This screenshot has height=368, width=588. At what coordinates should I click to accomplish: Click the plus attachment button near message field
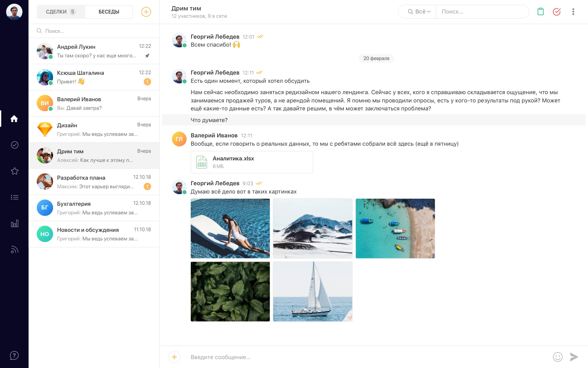tap(174, 357)
